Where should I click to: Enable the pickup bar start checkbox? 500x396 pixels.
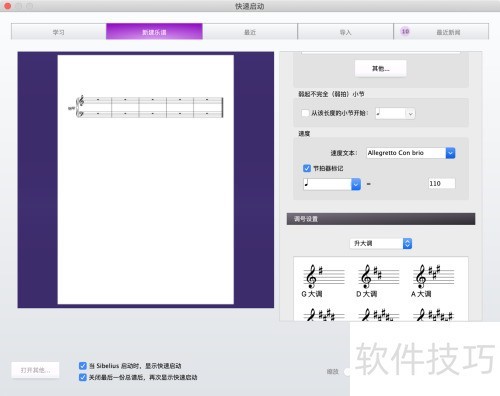tap(305, 113)
